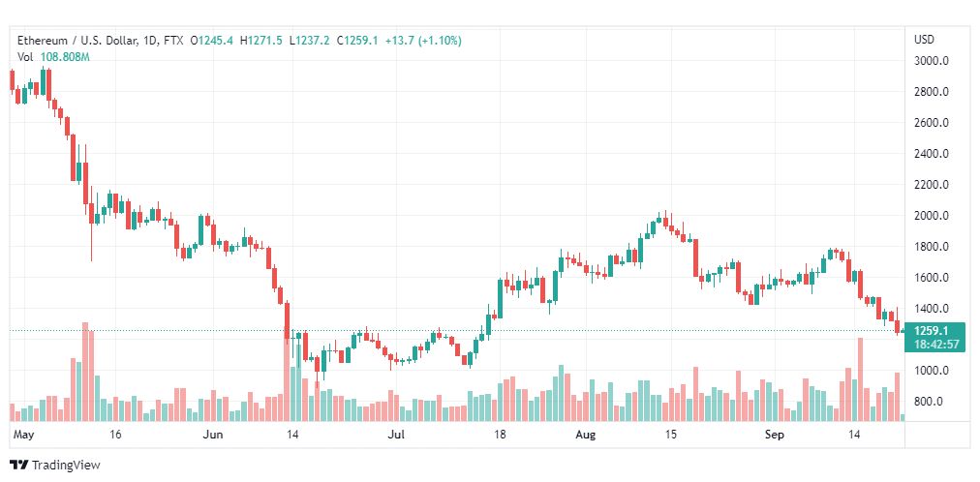This screenshot has height=482, width=980.
Task: Click the 2000.0 price level label
Action: click(x=932, y=216)
